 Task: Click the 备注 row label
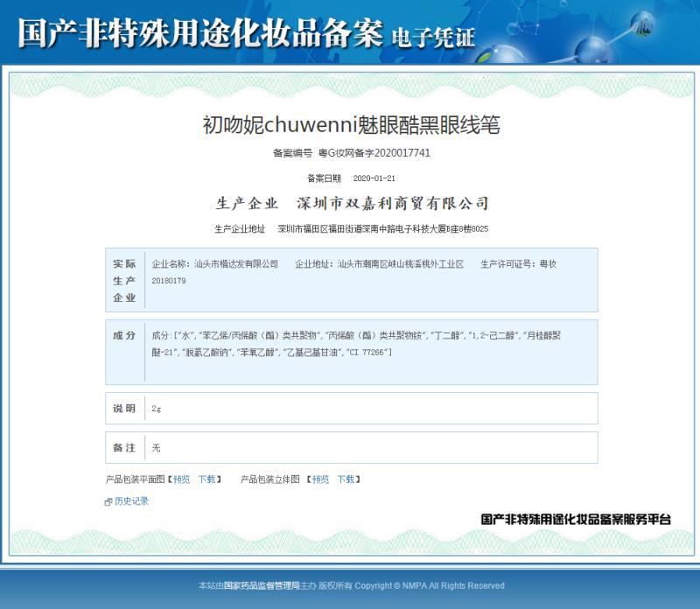click(x=124, y=448)
